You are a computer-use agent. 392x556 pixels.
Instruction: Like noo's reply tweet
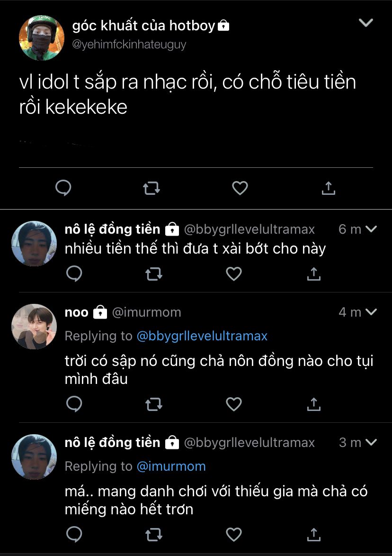(233, 404)
